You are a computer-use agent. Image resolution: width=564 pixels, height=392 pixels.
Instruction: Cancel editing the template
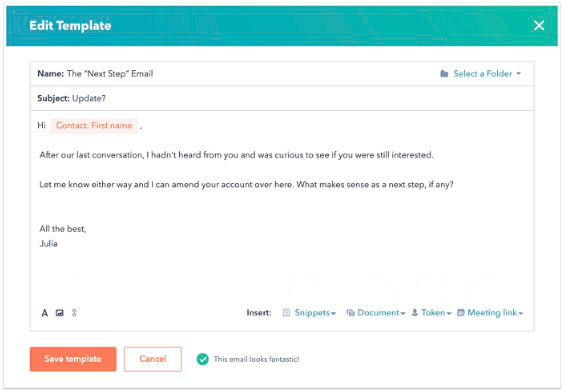tap(153, 359)
